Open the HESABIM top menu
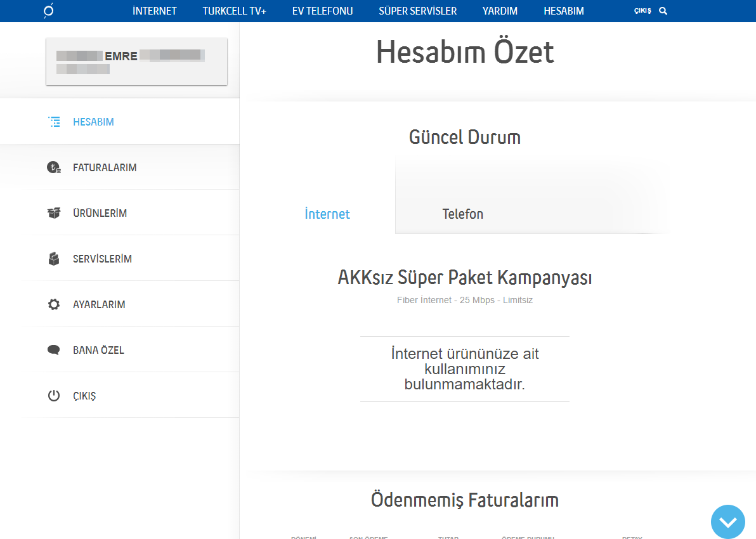The height and width of the screenshot is (539, 756). 564,11
